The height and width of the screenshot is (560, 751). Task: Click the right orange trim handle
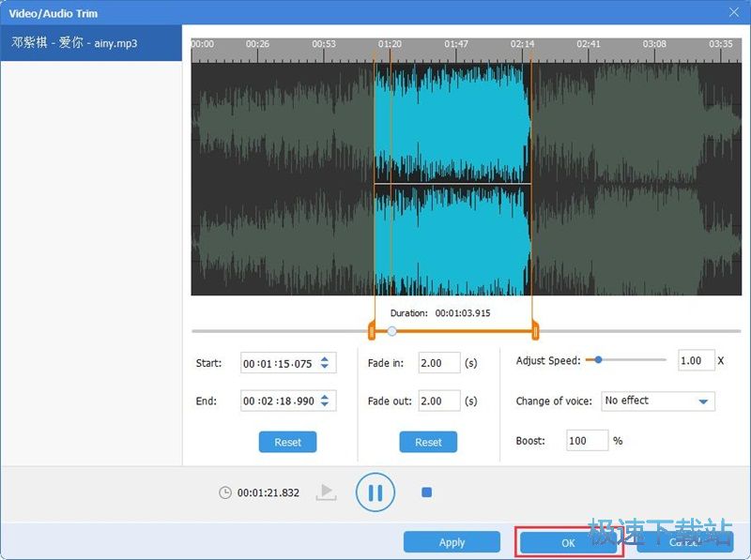[535, 331]
